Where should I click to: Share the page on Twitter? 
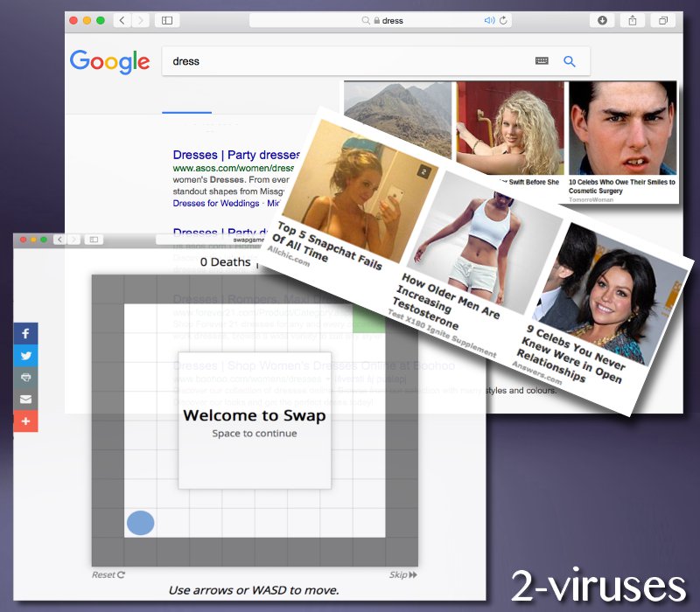[x=26, y=356]
